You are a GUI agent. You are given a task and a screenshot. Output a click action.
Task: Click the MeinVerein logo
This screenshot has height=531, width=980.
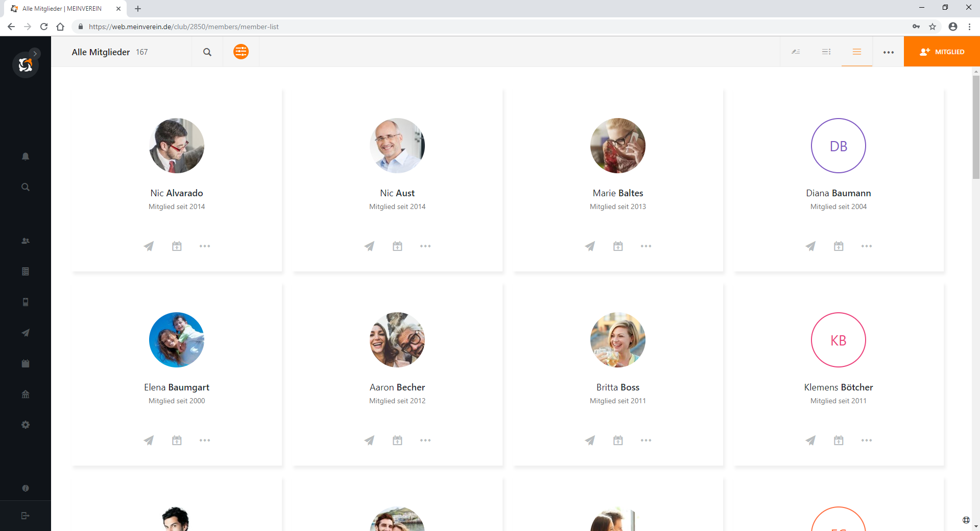[25, 65]
